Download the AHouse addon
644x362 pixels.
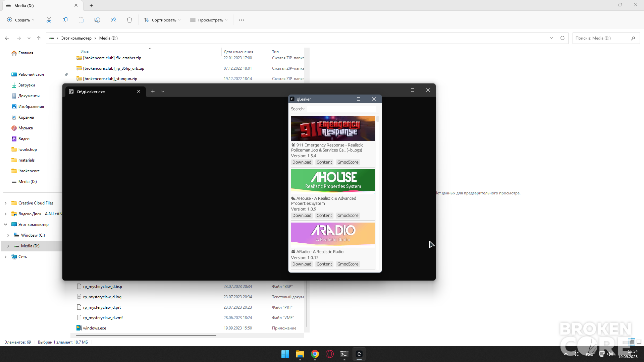pyautogui.click(x=302, y=216)
